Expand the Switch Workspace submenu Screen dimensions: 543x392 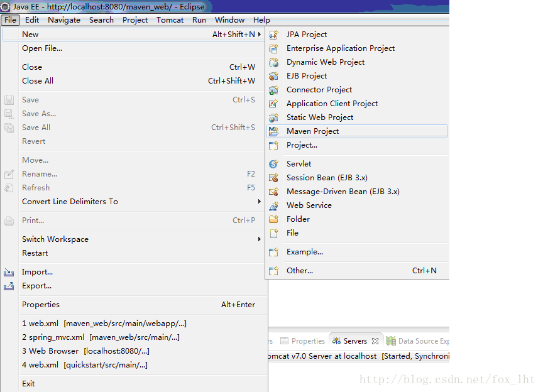tap(259, 239)
